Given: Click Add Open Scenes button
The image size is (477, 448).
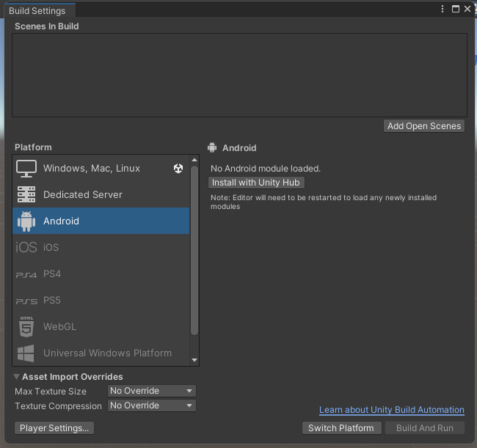Looking at the screenshot, I should (424, 126).
